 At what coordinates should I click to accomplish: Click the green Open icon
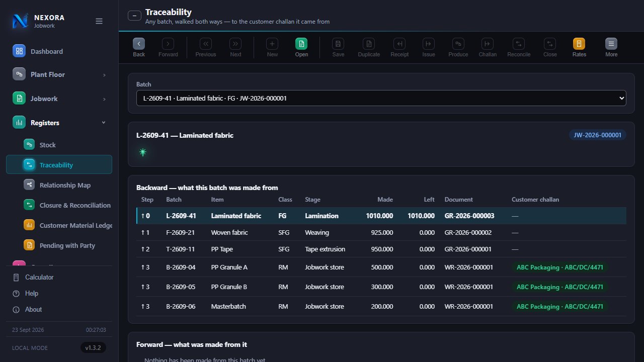301,44
